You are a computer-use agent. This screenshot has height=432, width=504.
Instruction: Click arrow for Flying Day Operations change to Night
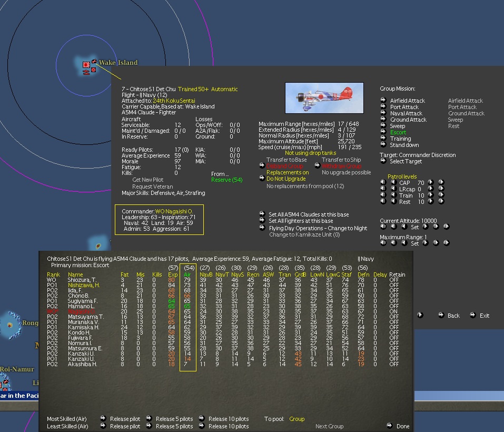pyautogui.click(x=262, y=228)
